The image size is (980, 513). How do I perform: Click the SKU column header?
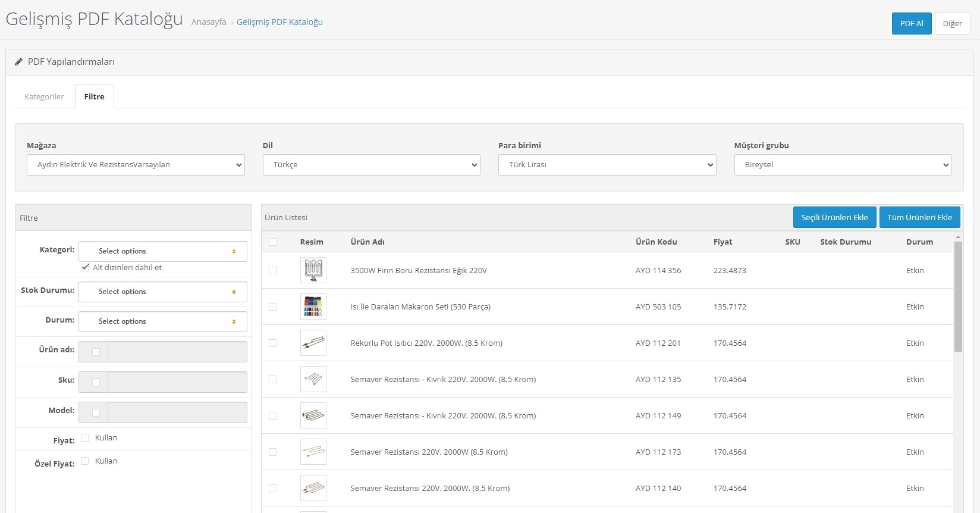point(793,242)
